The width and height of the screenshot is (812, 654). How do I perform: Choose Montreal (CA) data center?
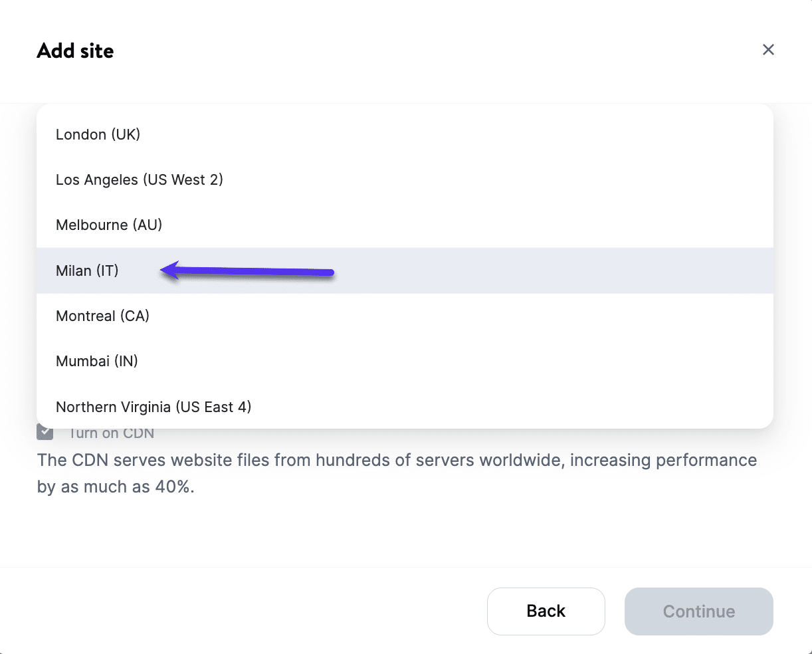[x=102, y=316]
